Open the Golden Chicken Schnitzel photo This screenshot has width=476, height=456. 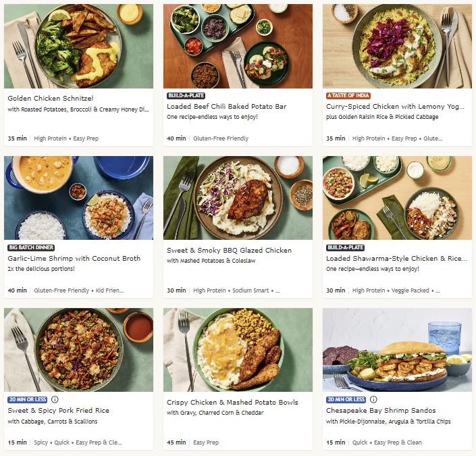click(78, 46)
